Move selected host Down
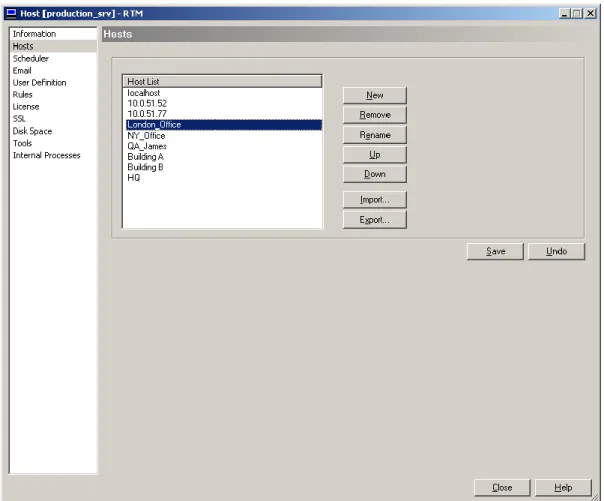 pyautogui.click(x=374, y=174)
